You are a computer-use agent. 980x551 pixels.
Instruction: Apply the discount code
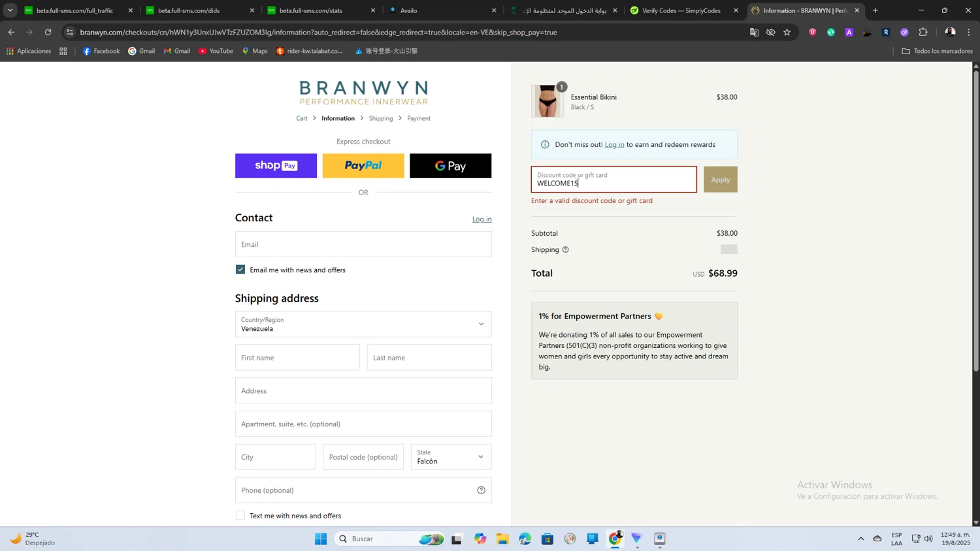tap(721, 180)
